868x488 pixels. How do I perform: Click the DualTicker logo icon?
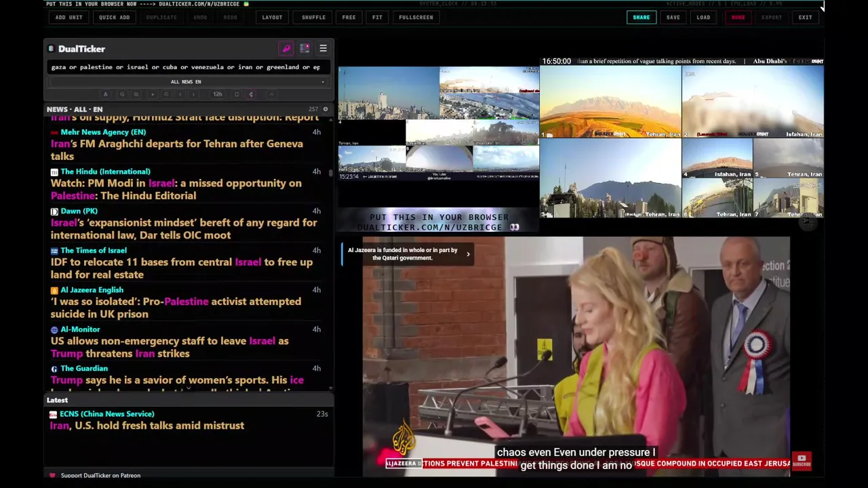coord(52,49)
